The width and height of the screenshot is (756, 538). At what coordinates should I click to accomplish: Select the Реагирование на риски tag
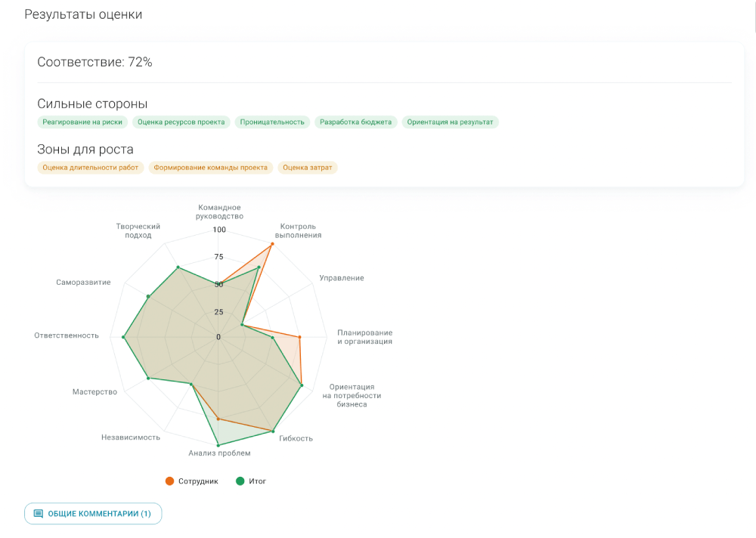[82, 122]
